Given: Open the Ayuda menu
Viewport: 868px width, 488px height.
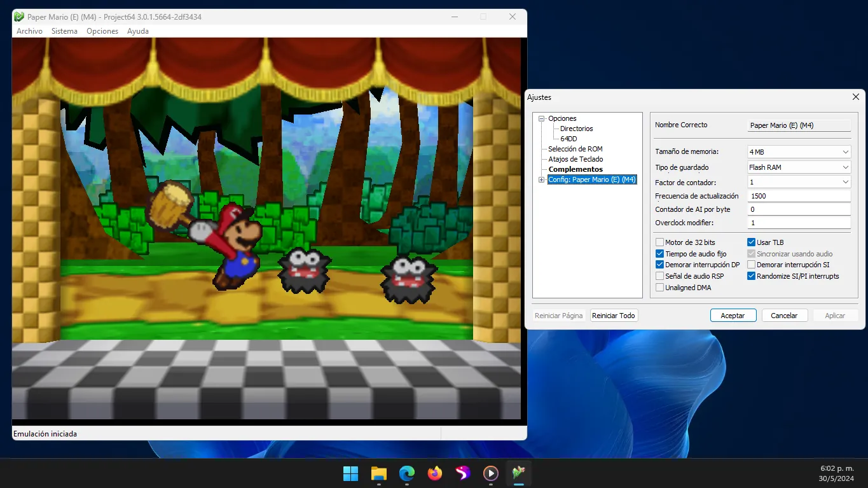Looking at the screenshot, I should point(138,31).
